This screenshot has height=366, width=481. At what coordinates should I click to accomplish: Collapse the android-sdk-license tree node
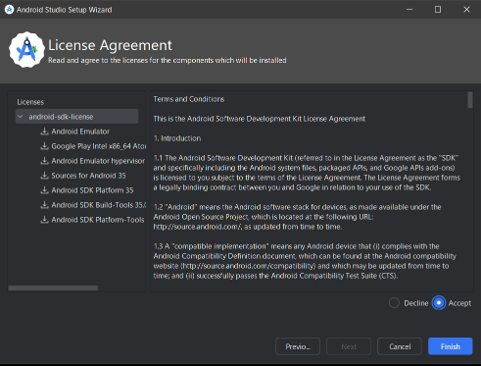(x=20, y=117)
